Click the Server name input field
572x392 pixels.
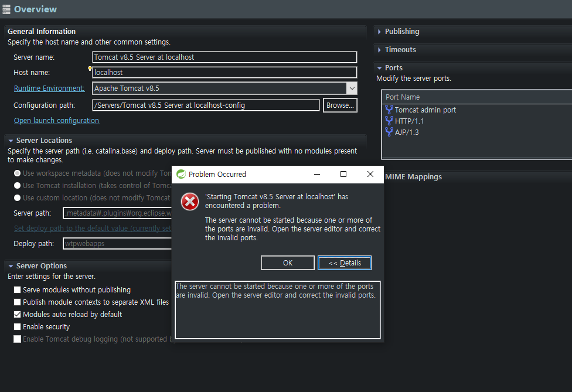pos(224,57)
